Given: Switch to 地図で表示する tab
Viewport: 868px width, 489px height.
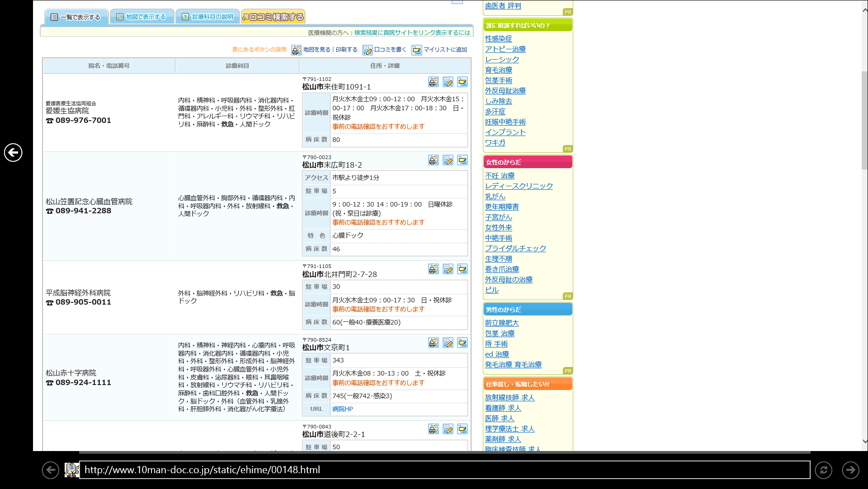Looking at the screenshot, I should 142,17.
